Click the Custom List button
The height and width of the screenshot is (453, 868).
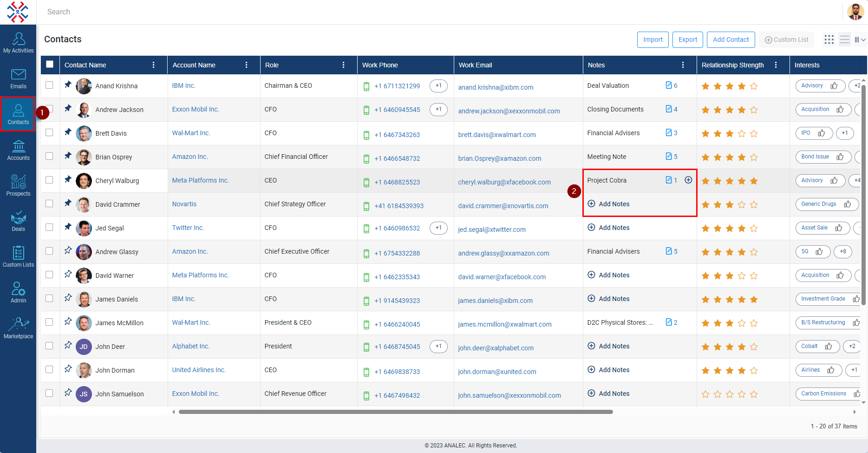(x=787, y=39)
